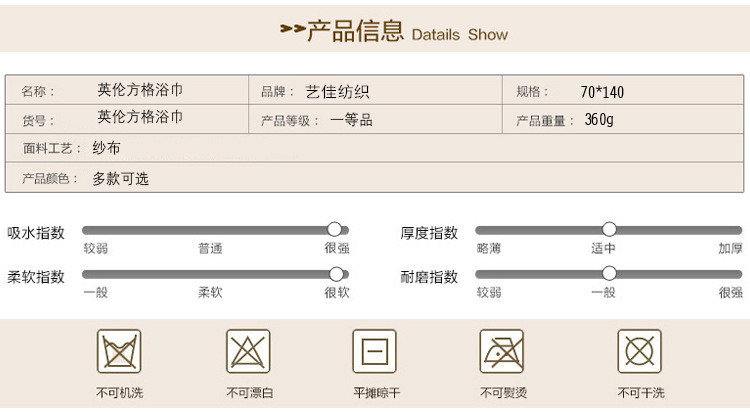Viewport: 750px width, 420px height.
Task: Click the 名称 field label
Action: pyautogui.click(x=38, y=91)
